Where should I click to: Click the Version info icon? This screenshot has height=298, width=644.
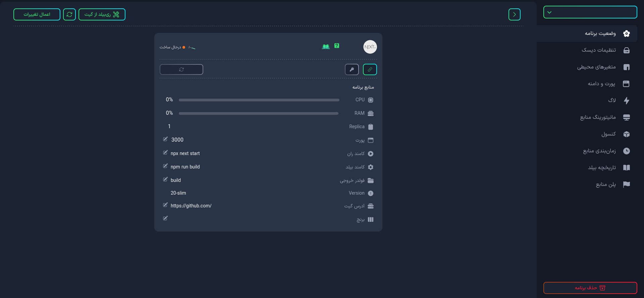[x=371, y=193]
